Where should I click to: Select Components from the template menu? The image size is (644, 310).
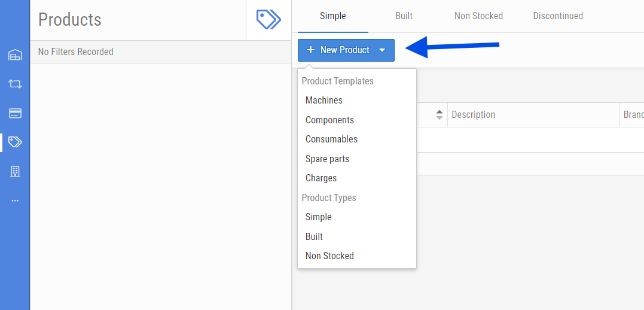click(329, 120)
